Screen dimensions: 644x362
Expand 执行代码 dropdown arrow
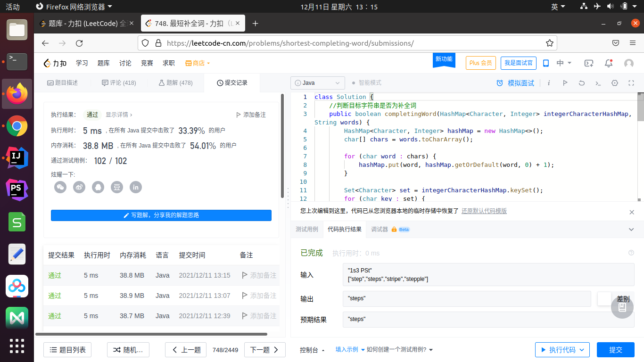pos(582,350)
